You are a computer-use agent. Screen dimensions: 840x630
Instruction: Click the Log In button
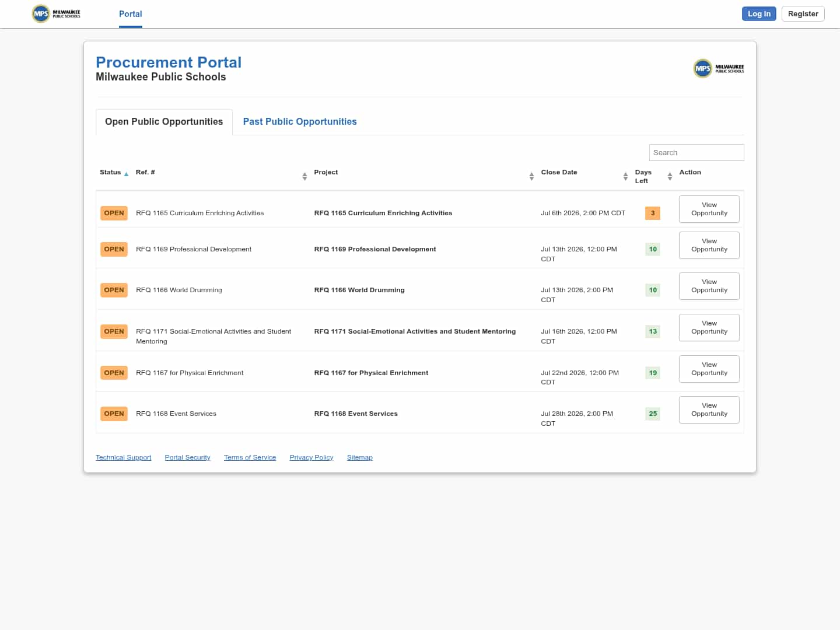click(x=759, y=13)
